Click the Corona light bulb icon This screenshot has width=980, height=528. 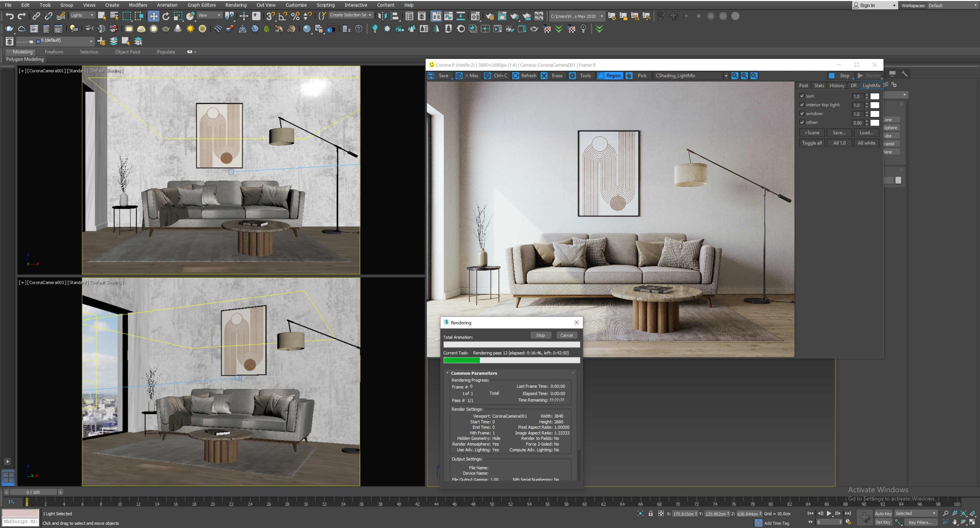click(x=375, y=29)
